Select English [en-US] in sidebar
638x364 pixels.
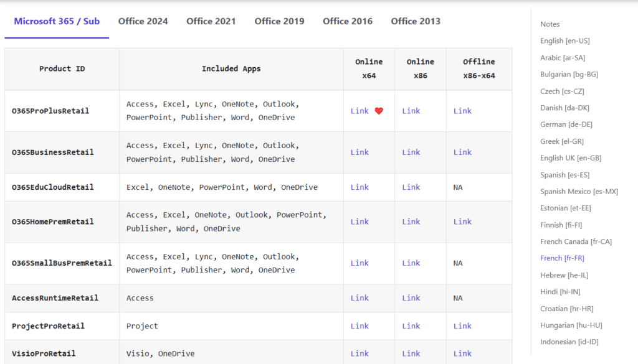pos(564,40)
